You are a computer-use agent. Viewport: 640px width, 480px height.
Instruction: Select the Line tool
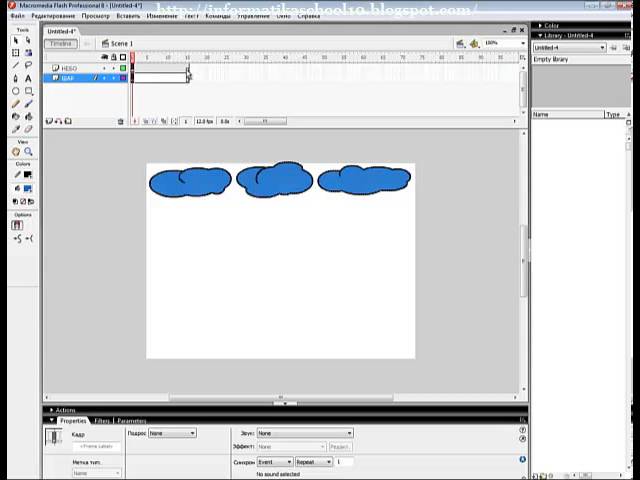(16, 65)
